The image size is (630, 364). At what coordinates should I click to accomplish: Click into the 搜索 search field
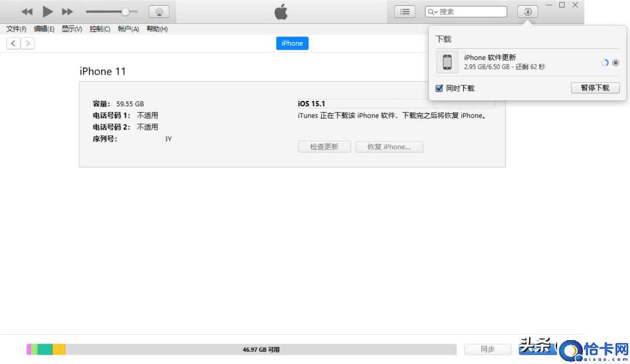tap(473, 12)
